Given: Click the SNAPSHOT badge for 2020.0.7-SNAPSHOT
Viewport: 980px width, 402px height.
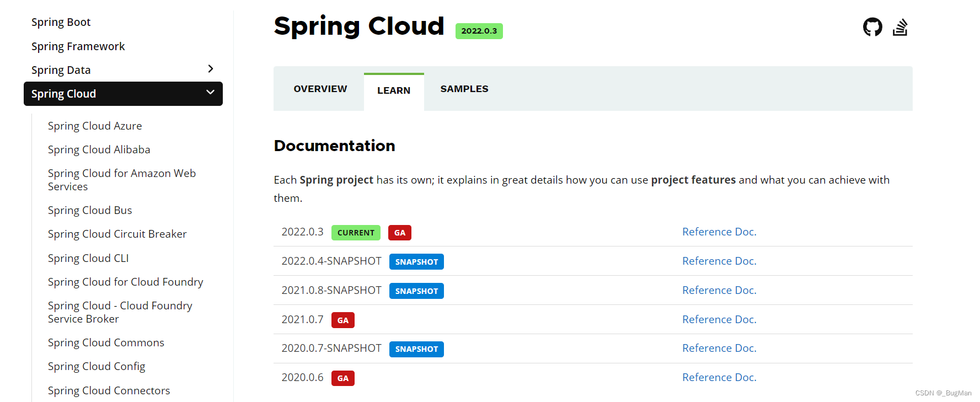Looking at the screenshot, I should tap(416, 349).
